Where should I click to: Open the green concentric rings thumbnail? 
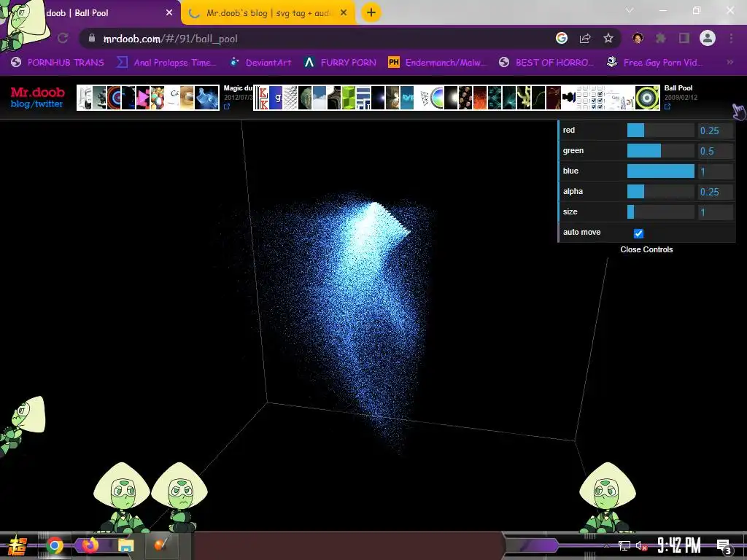tap(647, 98)
